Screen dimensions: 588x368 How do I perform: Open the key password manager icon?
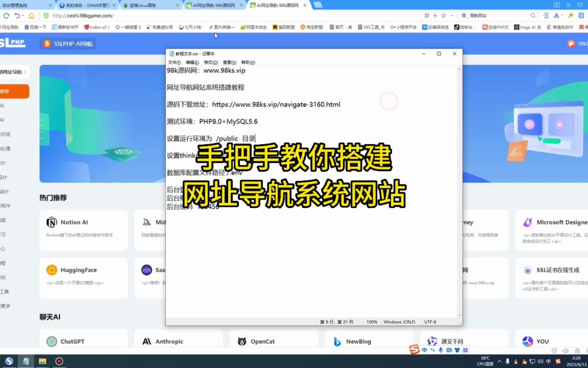coord(571,15)
